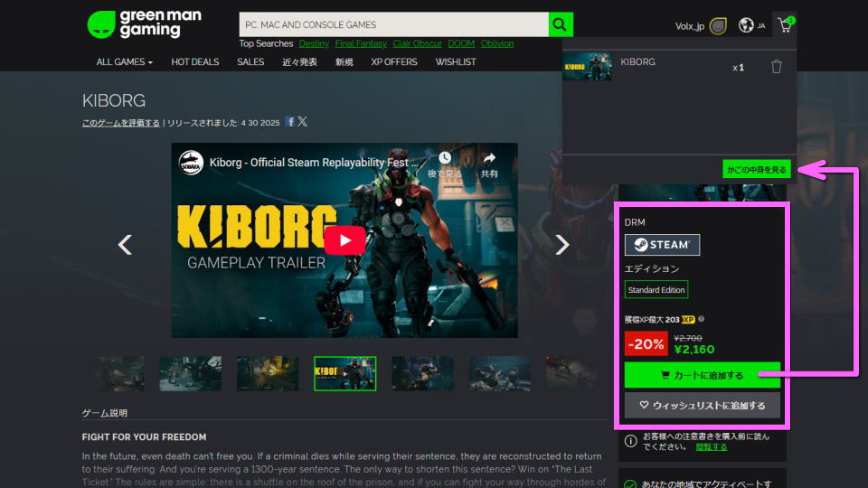The height and width of the screenshot is (488, 868).
Task: Click the YouTube share arrow icon
Action: tap(489, 158)
